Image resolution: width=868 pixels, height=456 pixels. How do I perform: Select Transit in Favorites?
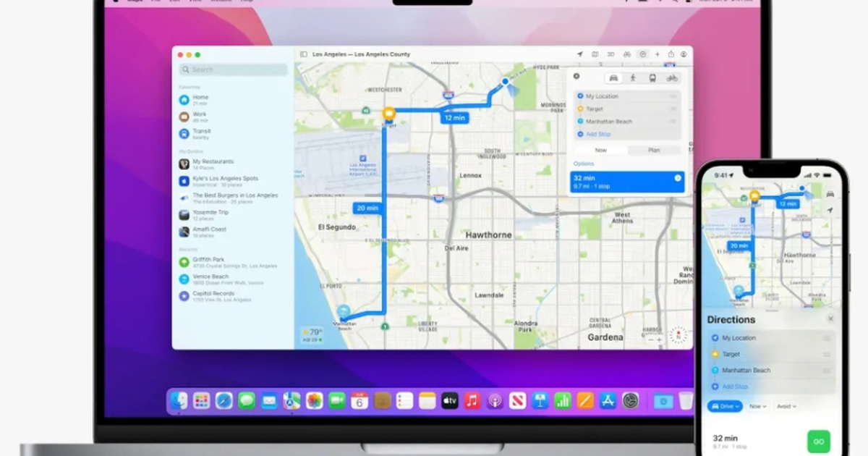(x=233, y=134)
